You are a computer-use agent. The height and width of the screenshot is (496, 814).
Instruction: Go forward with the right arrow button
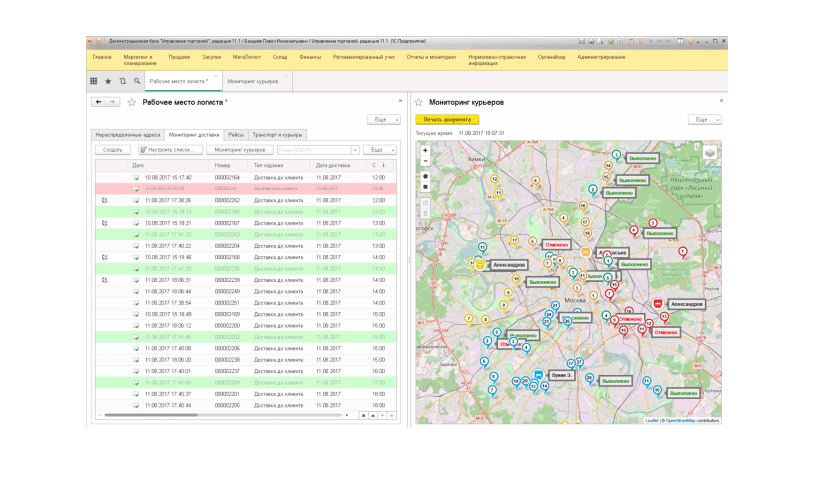click(113, 102)
